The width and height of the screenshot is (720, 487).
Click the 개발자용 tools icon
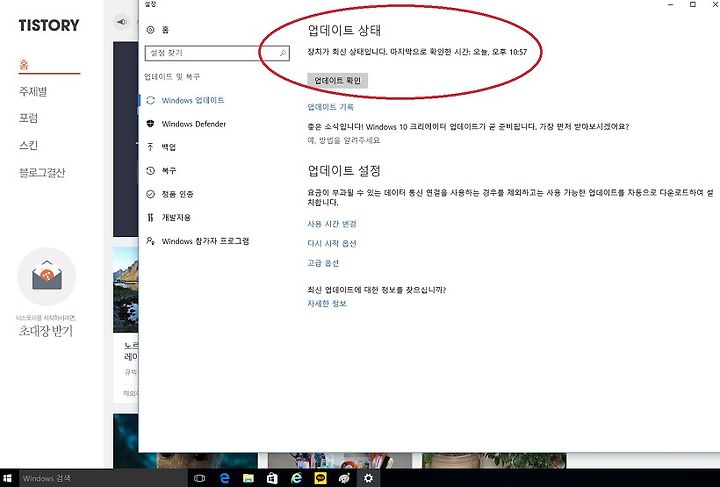tap(150, 217)
